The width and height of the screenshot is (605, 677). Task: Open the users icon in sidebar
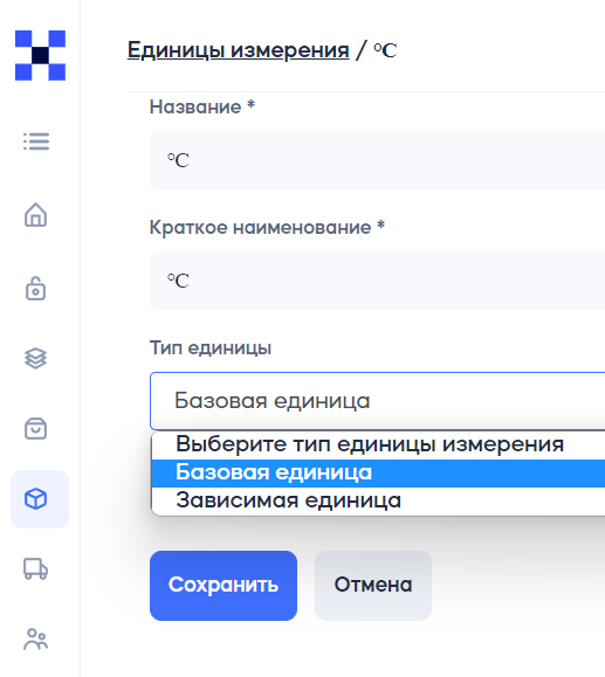(x=36, y=639)
